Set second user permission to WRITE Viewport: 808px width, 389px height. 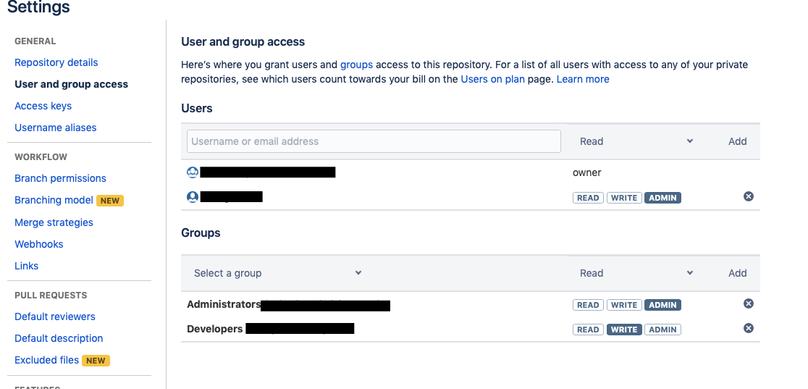coord(624,198)
